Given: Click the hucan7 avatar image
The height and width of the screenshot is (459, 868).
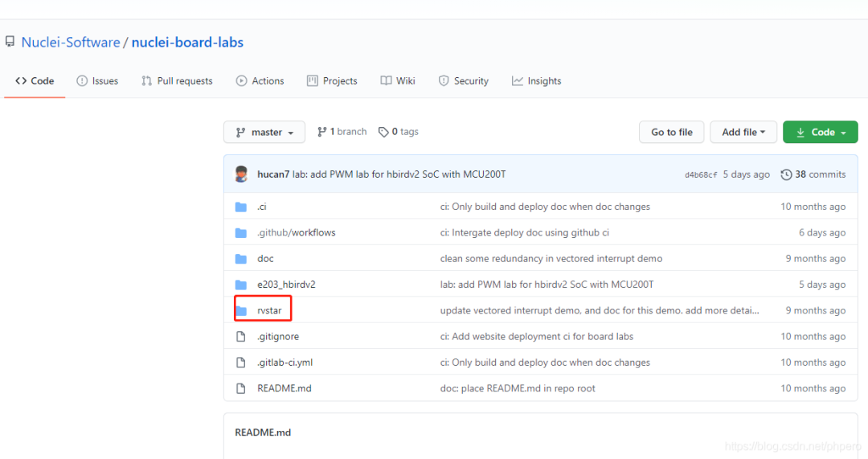Looking at the screenshot, I should pyautogui.click(x=241, y=174).
